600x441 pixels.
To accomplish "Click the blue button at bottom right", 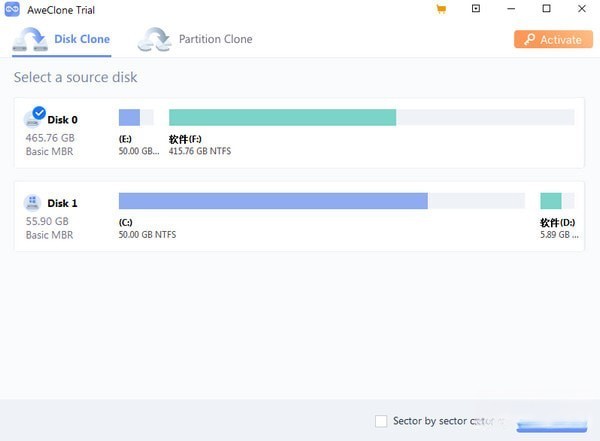I will pyautogui.click(x=552, y=426).
